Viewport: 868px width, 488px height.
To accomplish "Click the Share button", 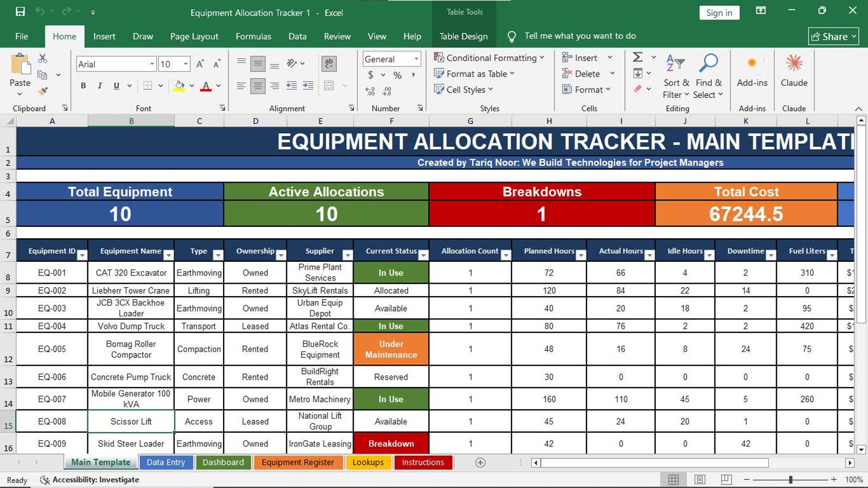I will pyautogui.click(x=833, y=37).
